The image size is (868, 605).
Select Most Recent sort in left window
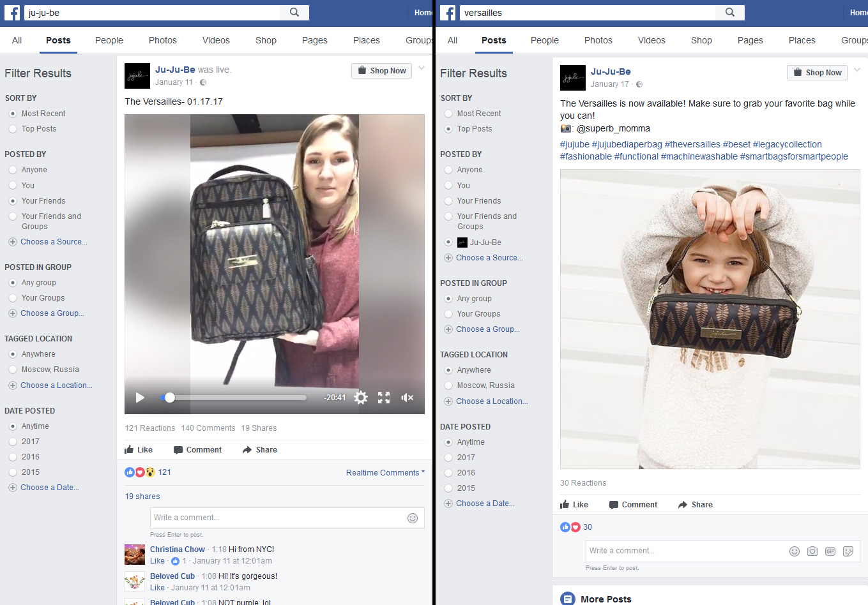[13, 114]
